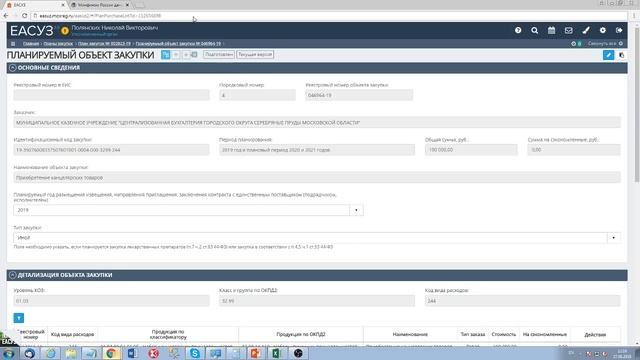Click the Действия column header
Screen dimensions: 640x360
pyautogui.click(x=595, y=334)
